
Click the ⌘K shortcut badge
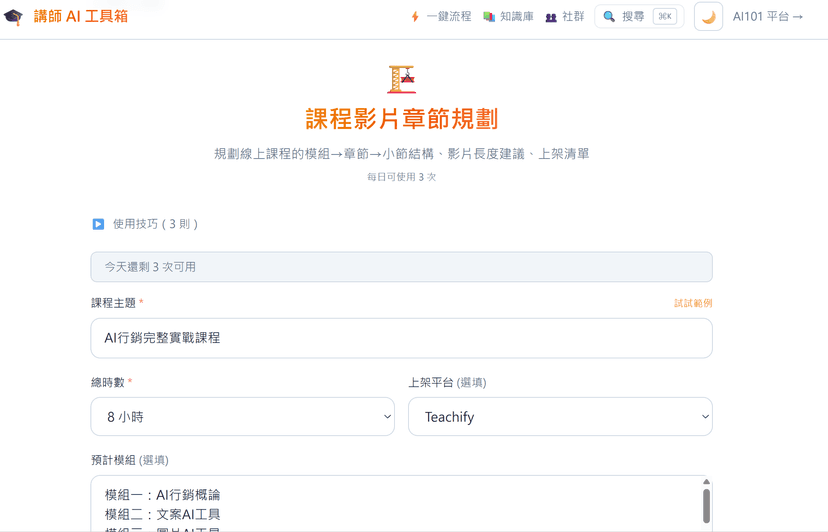(x=665, y=16)
